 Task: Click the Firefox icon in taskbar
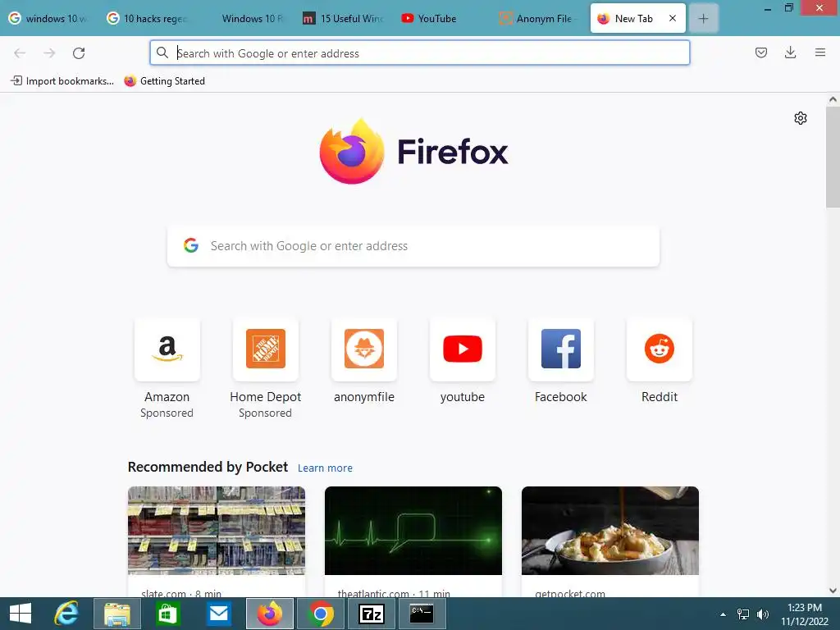point(269,614)
